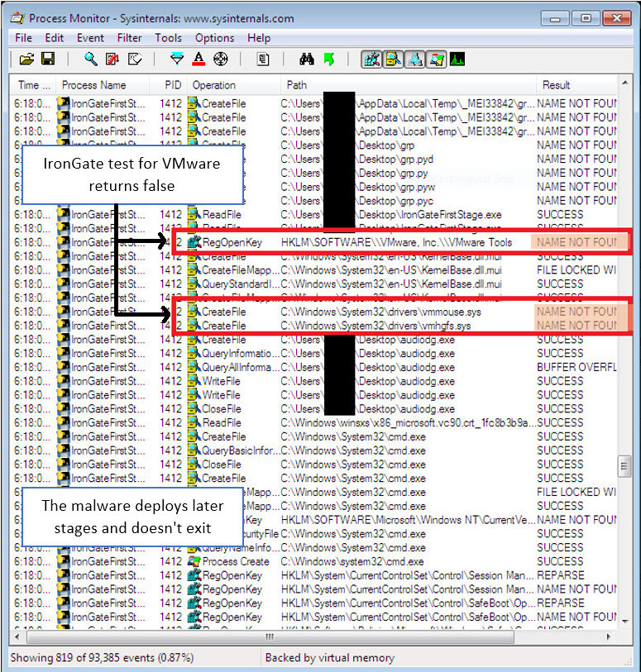
Task: Open the Help menu
Action: 259,38
